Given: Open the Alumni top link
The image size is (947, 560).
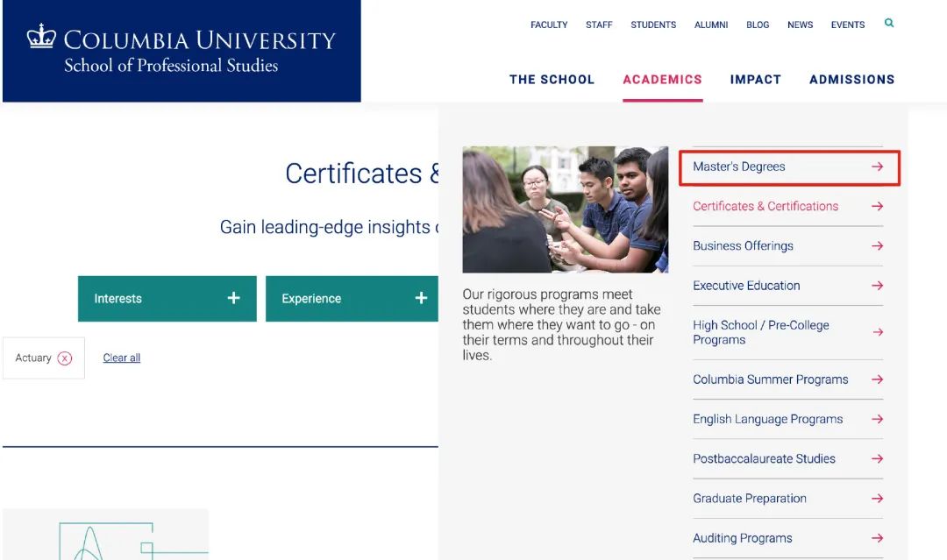Looking at the screenshot, I should [711, 25].
